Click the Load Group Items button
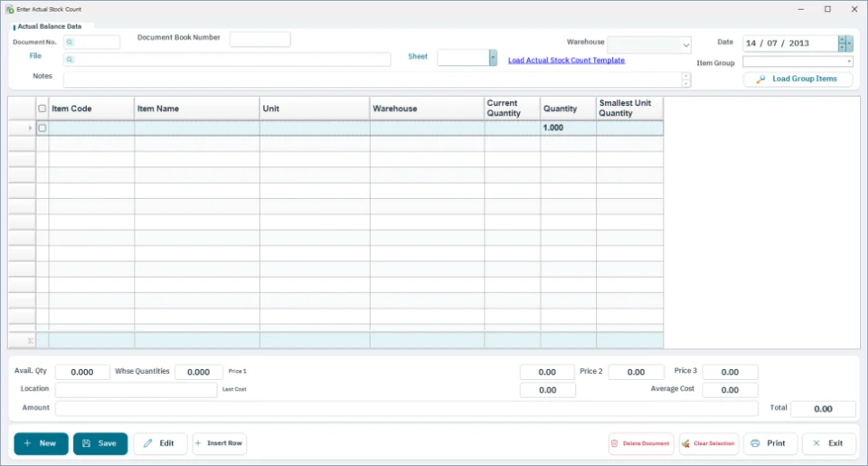Viewport: 868px width, 466px height. [797, 80]
